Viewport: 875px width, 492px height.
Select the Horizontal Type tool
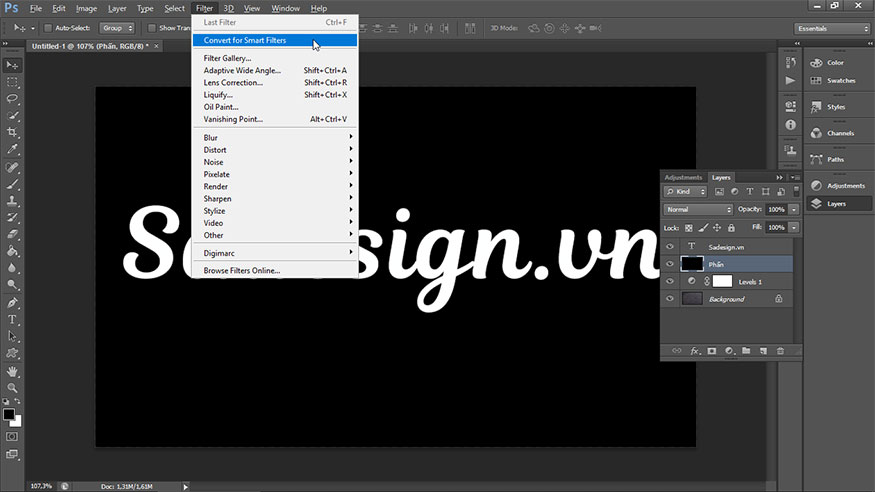click(12, 320)
